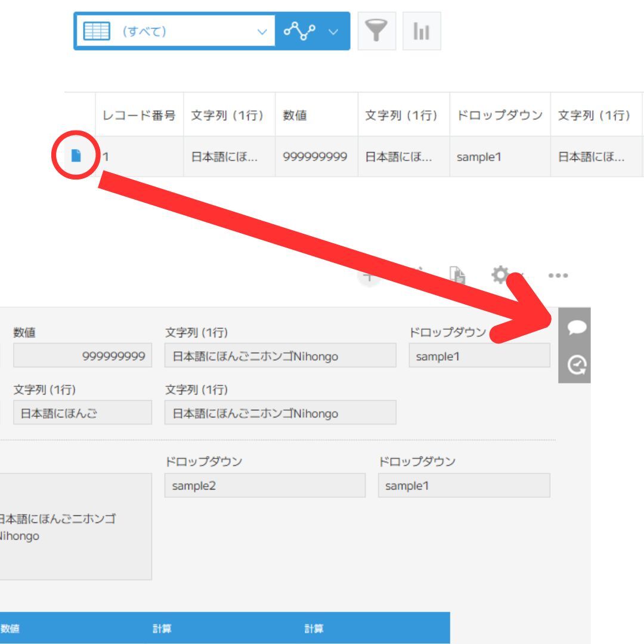Click the 文字列 (1行) header between レコード番号 and 数値
This screenshot has width=644, height=644.
229,116
